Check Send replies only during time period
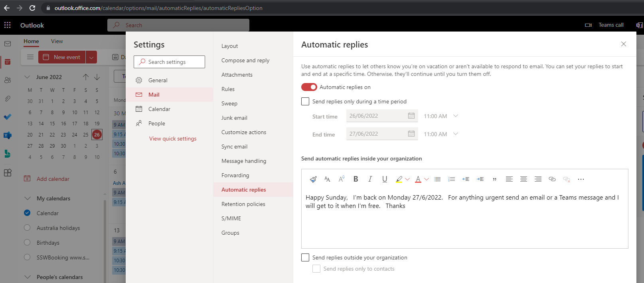The image size is (644, 283). (305, 101)
